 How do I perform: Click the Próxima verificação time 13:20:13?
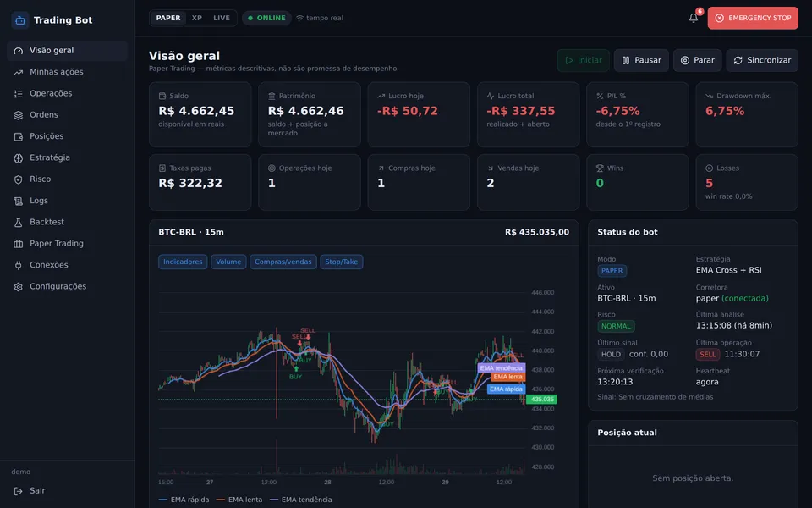(615, 382)
